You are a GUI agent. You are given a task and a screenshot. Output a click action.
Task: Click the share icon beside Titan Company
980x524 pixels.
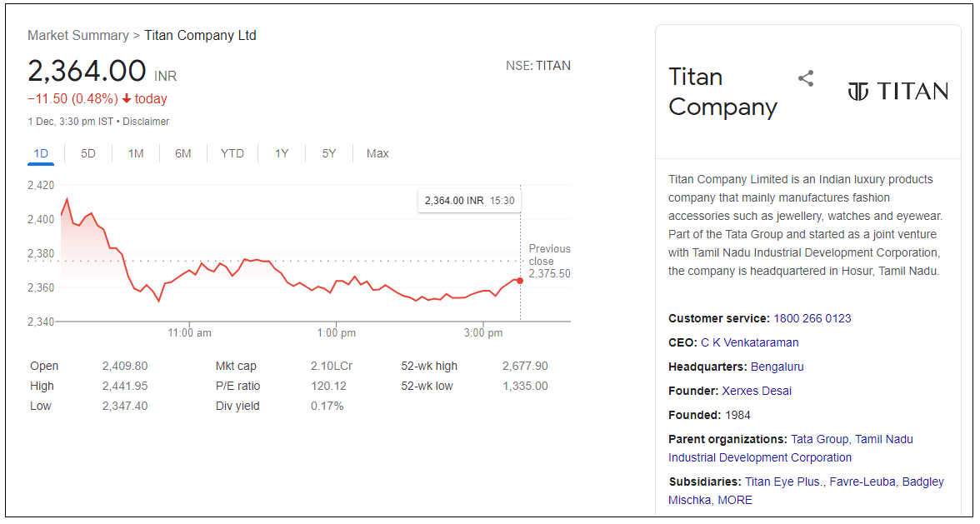(x=805, y=78)
